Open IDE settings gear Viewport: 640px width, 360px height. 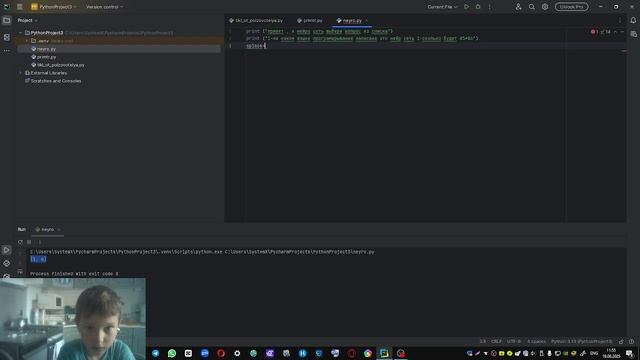point(545,7)
